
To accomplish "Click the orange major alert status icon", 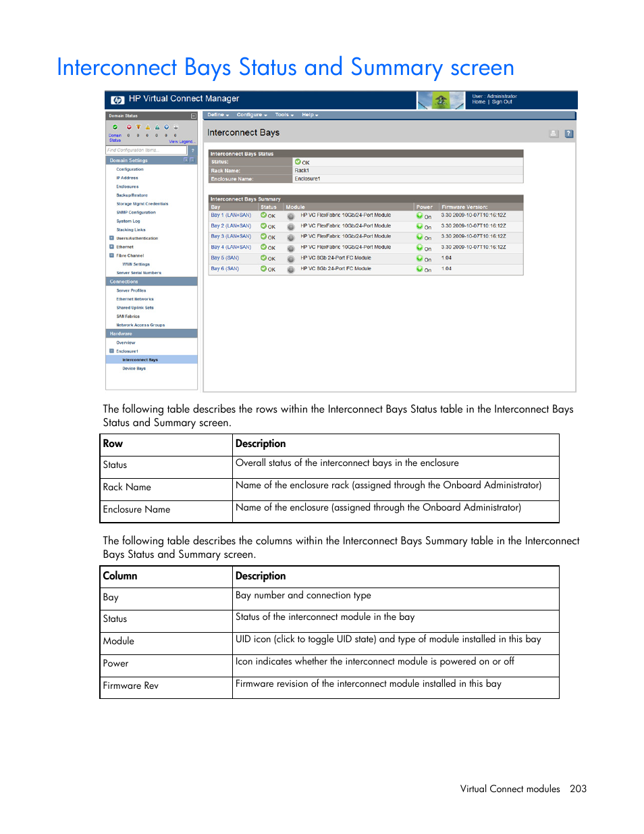I will click(138, 127).
